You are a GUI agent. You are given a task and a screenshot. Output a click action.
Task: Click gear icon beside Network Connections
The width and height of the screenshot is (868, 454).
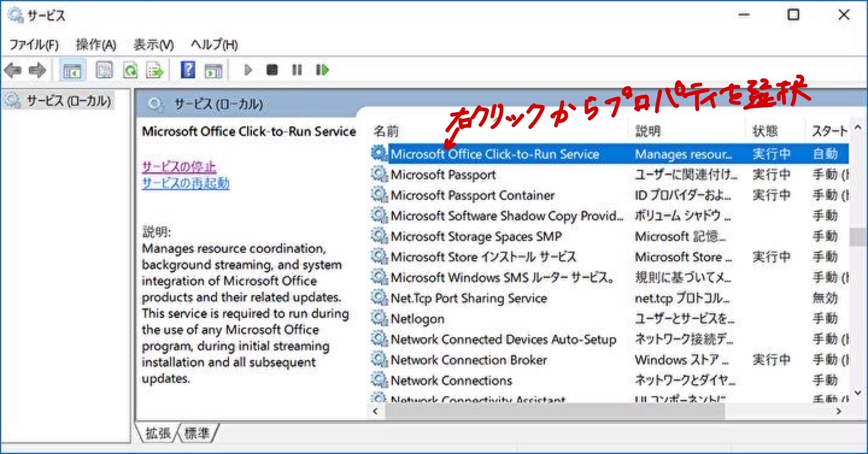pos(379,380)
